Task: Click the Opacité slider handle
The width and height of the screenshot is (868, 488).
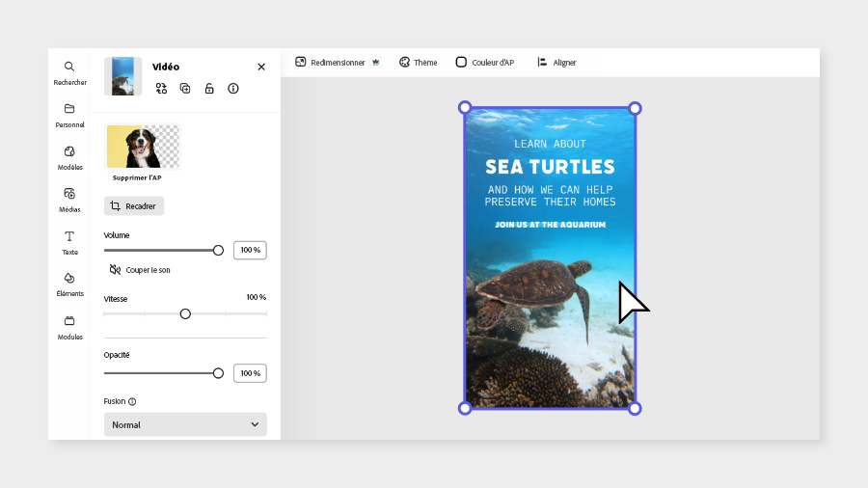Action: coord(218,373)
